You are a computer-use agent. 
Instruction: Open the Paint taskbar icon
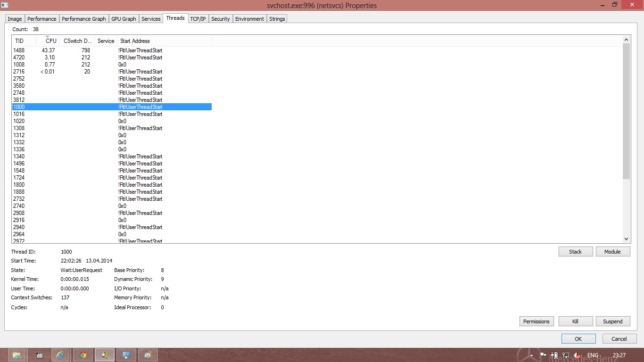pyautogui.click(x=148, y=355)
